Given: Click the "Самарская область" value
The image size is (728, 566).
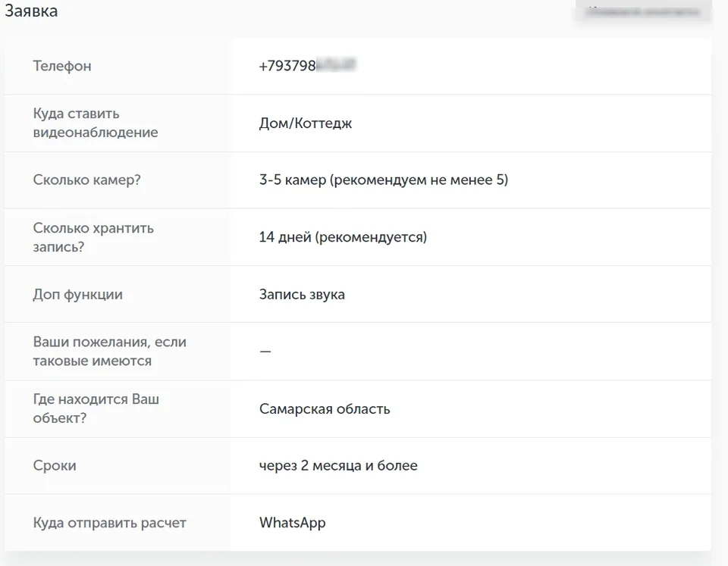Looking at the screenshot, I should pyautogui.click(x=325, y=408).
